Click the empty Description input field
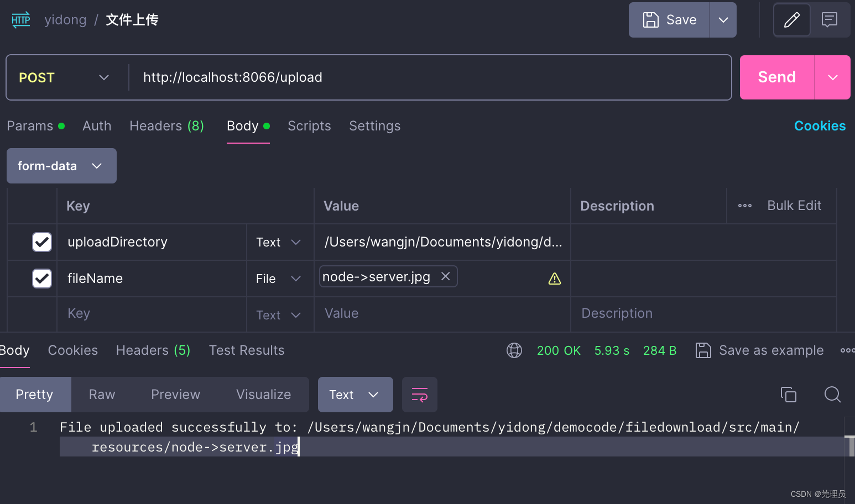855x504 pixels. (703, 313)
